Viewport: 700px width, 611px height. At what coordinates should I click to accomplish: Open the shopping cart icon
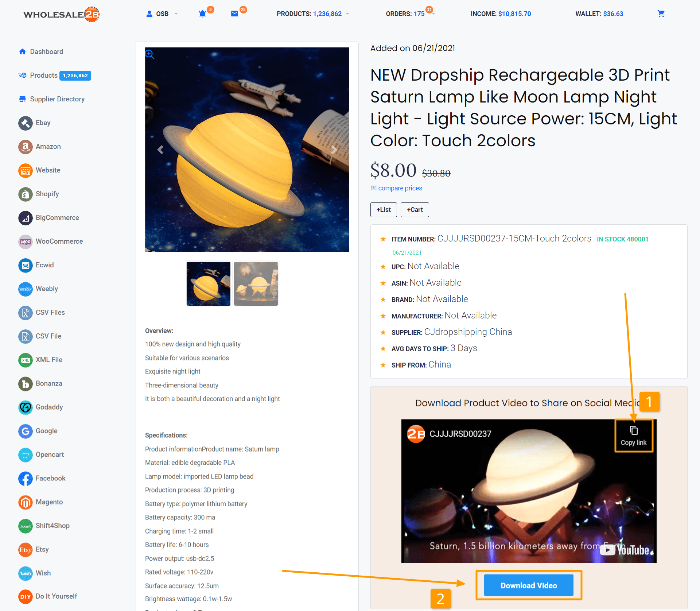point(661,14)
